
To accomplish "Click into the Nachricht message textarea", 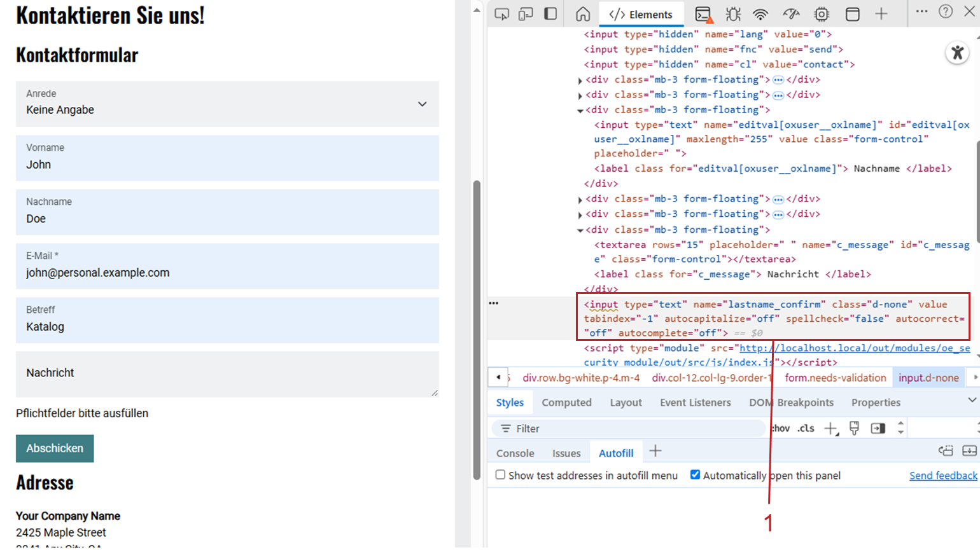I will click(227, 374).
